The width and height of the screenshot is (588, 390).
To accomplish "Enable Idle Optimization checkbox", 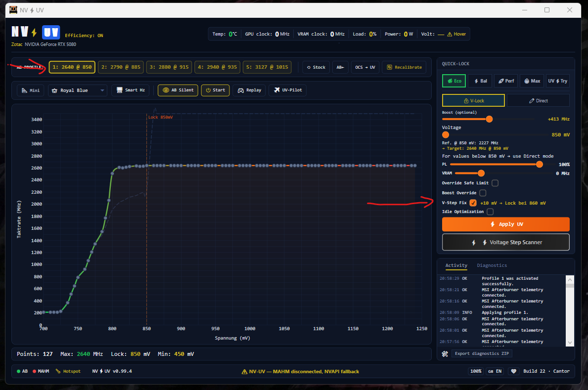I will click(x=490, y=212).
